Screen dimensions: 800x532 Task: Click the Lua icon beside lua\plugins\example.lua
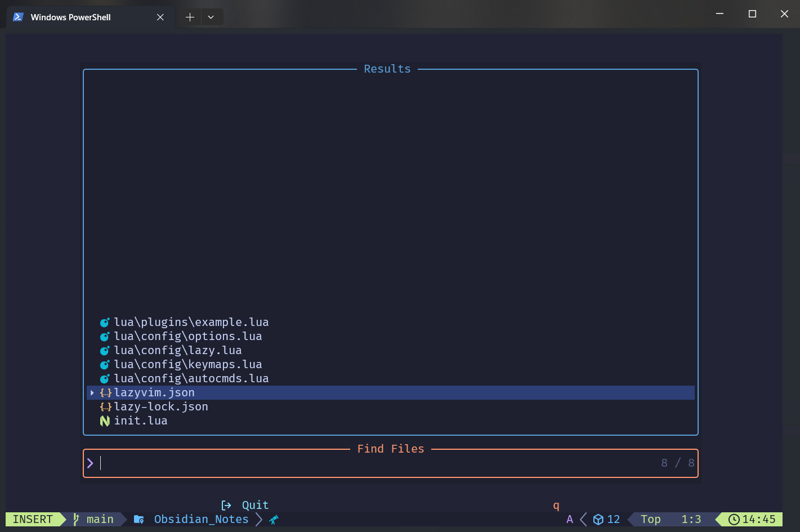pos(105,323)
